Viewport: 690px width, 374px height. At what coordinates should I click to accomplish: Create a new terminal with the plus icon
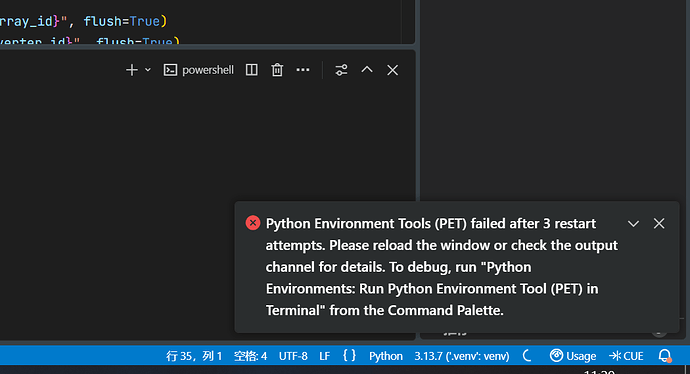pyautogui.click(x=132, y=70)
